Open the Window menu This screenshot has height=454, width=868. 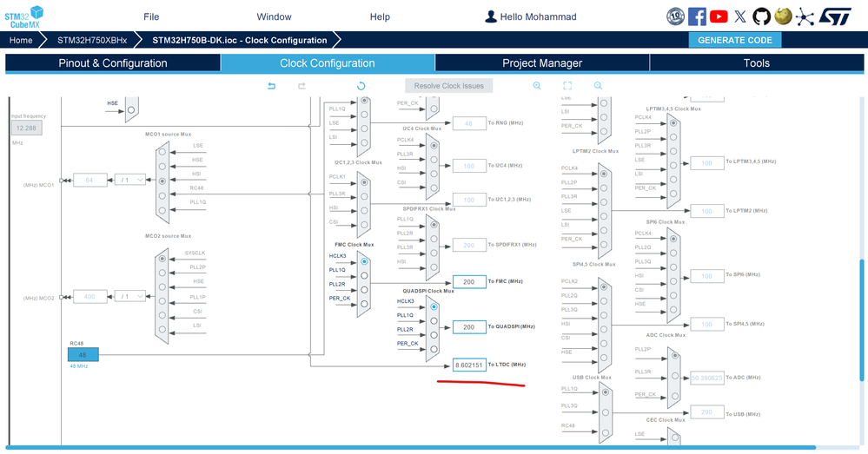(274, 16)
